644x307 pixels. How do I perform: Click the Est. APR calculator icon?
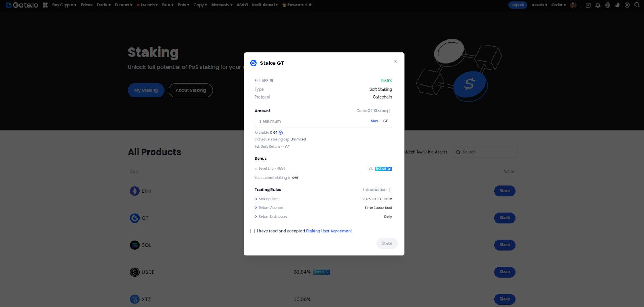pyautogui.click(x=271, y=81)
